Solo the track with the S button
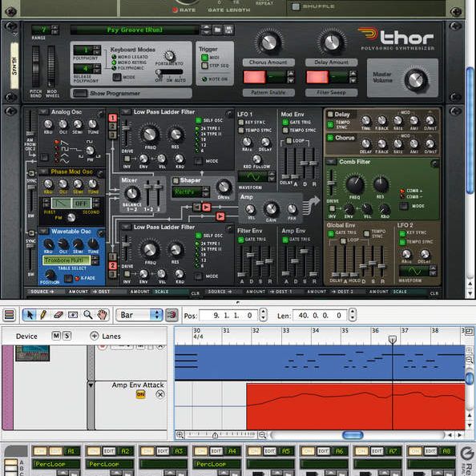 67,336
